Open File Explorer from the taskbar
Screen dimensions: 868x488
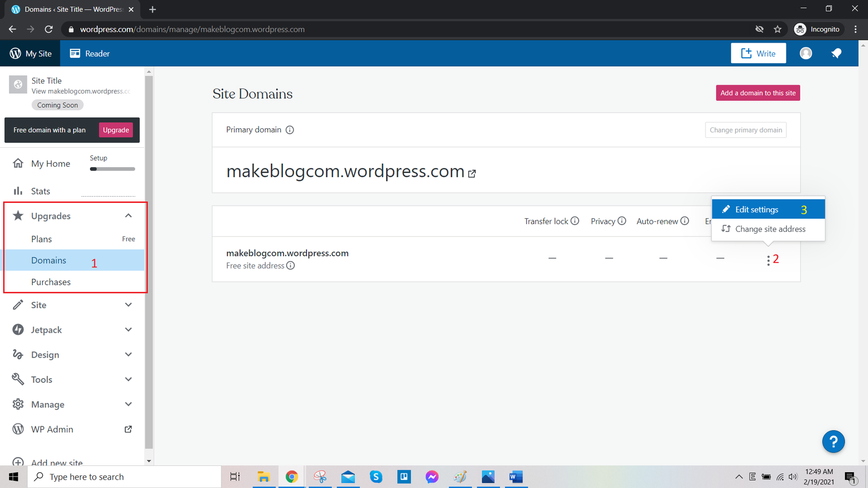point(264,477)
